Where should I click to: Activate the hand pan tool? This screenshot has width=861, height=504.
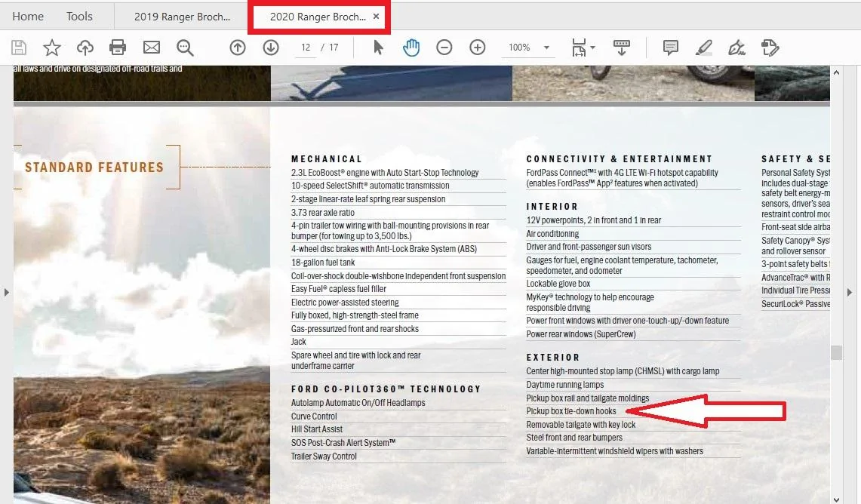pyautogui.click(x=411, y=48)
